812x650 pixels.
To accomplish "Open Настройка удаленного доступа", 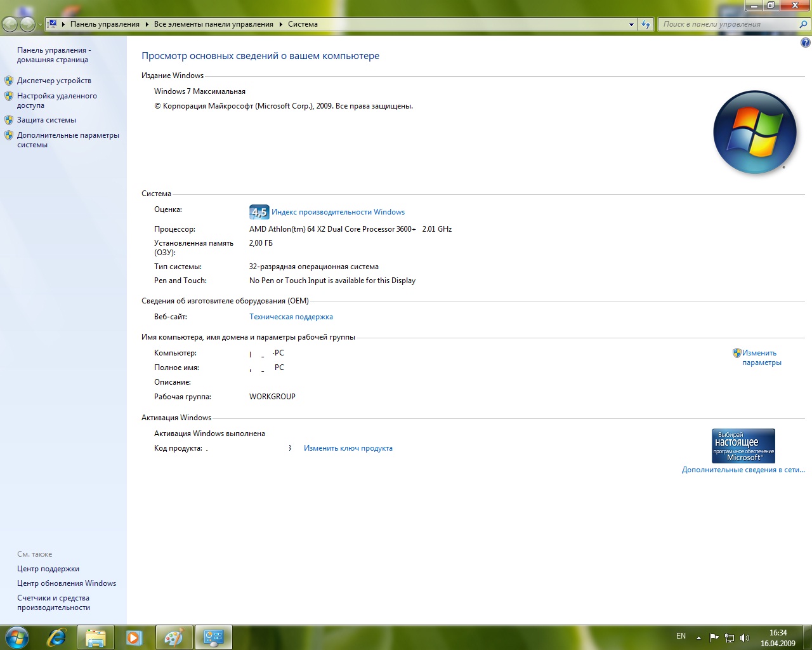I will coord(57,100).
